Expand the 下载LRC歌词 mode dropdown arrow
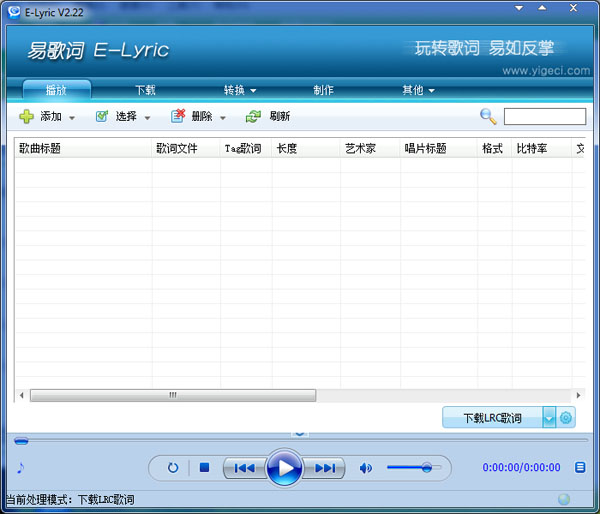Viewport: 600px width, 514px height. click(549, 418)
